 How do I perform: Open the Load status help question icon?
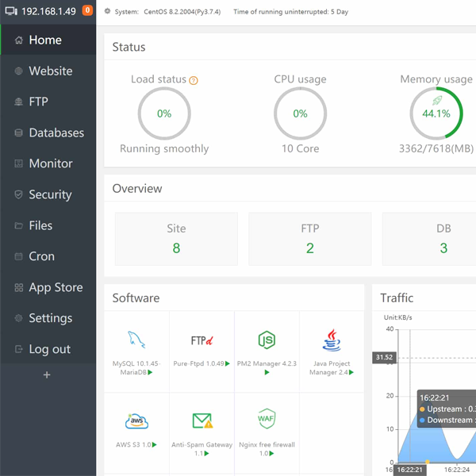pos(194,80)
